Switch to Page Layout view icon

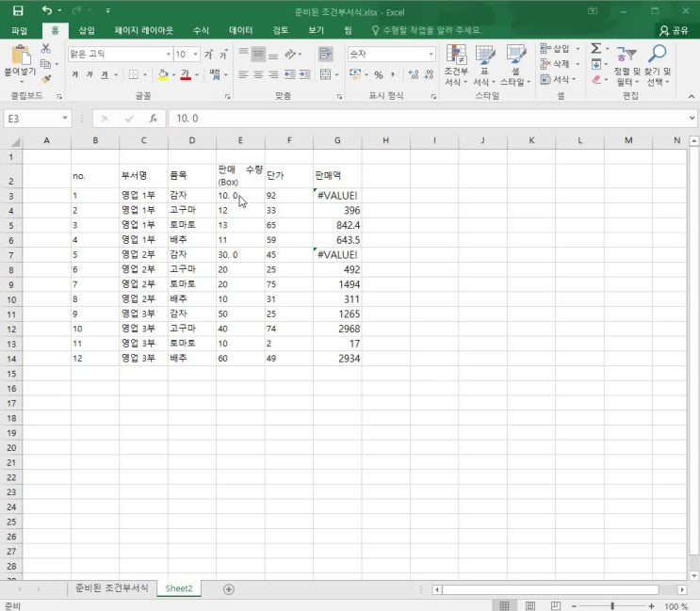point(529,605)
